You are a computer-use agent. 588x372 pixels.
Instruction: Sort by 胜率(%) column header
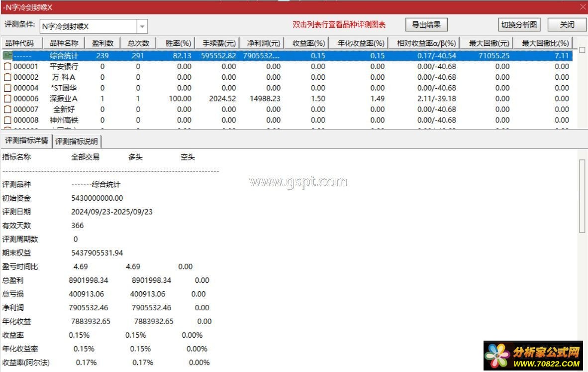click(176, 43)
